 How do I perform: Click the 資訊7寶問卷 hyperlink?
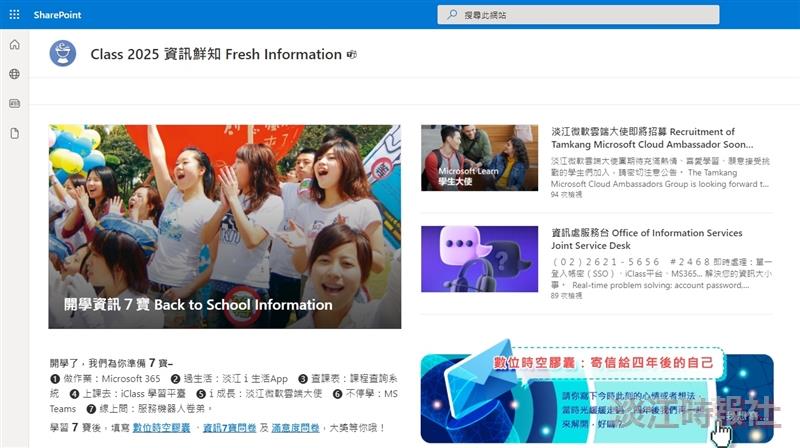(x=229, y=428)
